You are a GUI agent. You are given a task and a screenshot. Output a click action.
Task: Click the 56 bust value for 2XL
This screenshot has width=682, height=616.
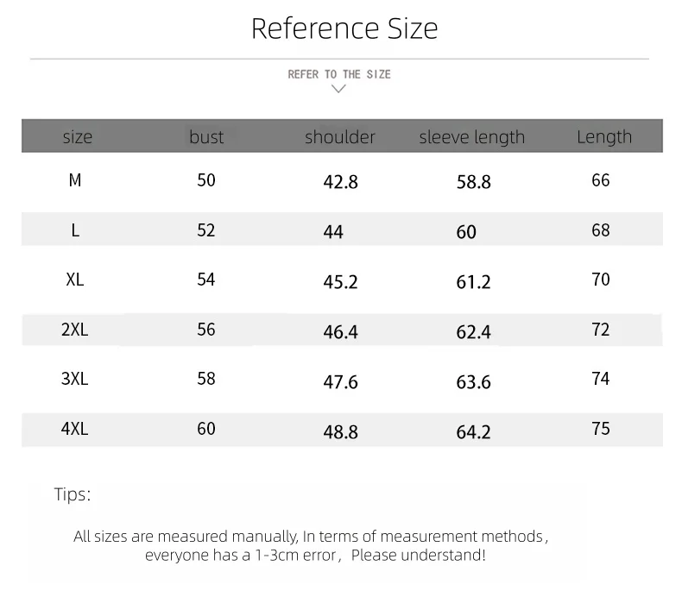pyautogui.click(x=206, y=330)
